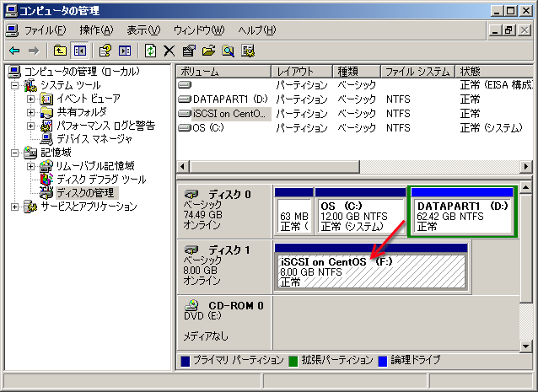The height and width of the screenshot is (392, 538).
Task: Click the volume list horizontal scrollbar thumb
Action: point(274,167)
